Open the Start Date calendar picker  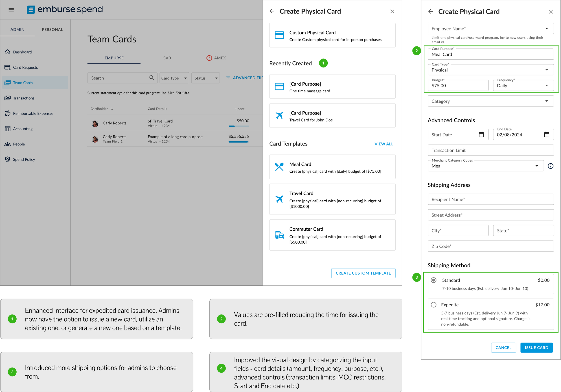[x=481, y=134]
